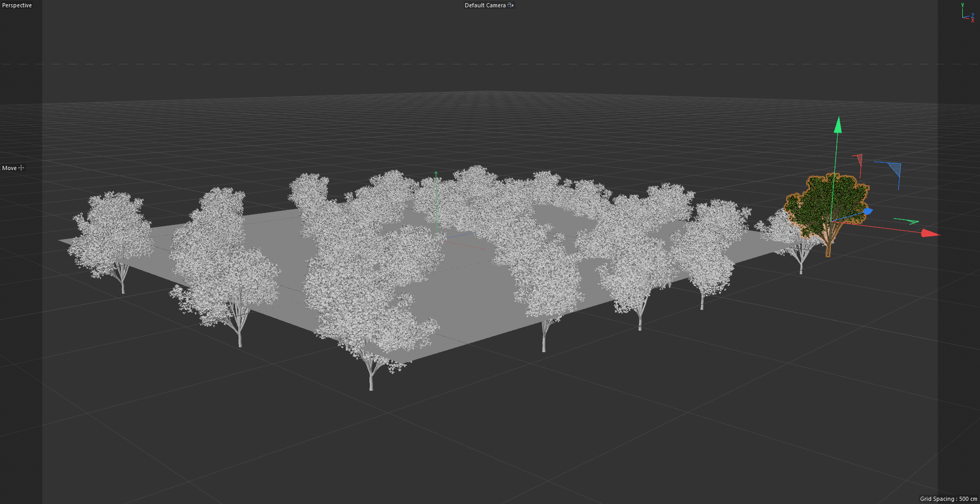Click the crosshair icon beside the Move label

click(21, 168)
